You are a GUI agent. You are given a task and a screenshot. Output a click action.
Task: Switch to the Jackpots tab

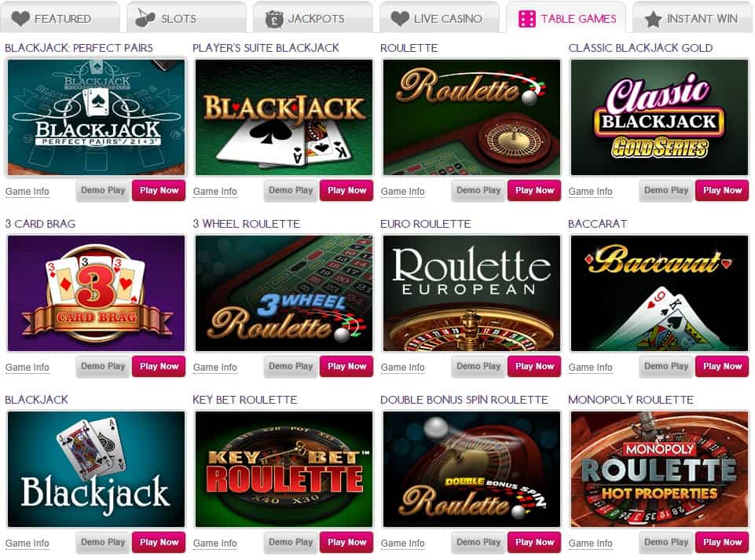click(313, 16)
